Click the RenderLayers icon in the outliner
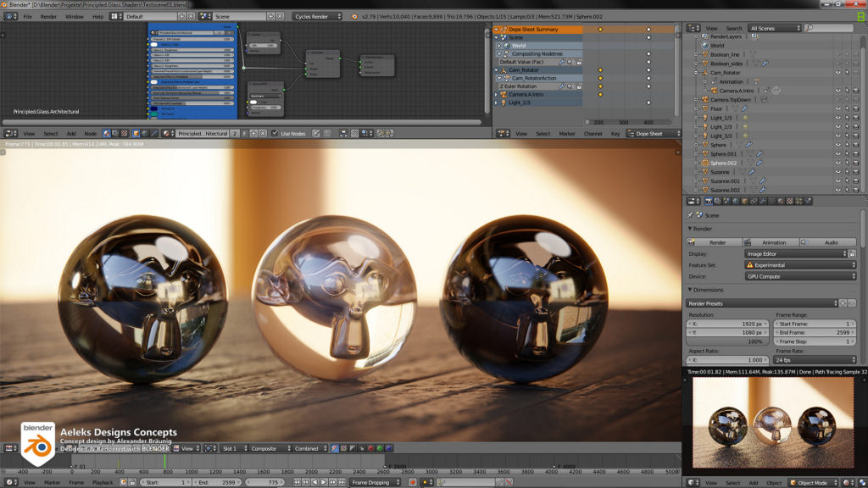Viewport: 868px width, 488px height. point(705,36)
